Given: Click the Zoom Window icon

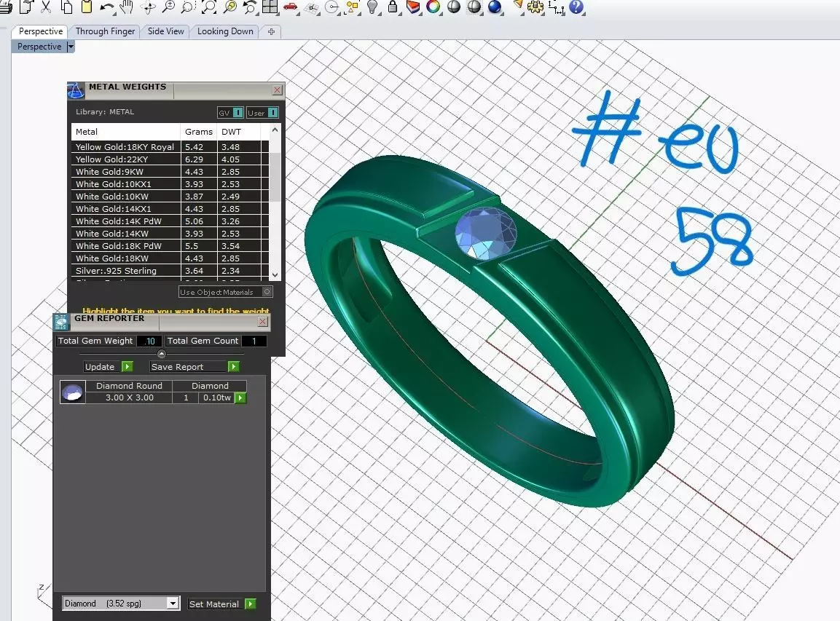Looking at the screenshot, I should pyautogui.click(x=188, y=7).
